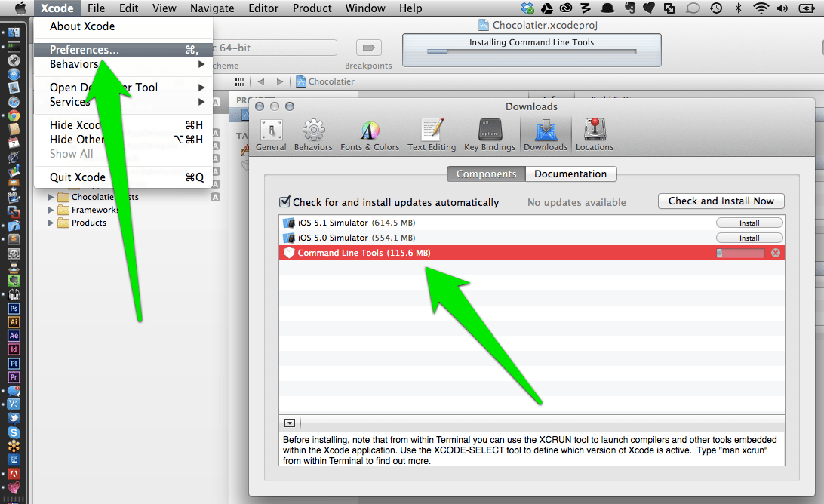Open the Locations preferences pane

click(595, 135)
